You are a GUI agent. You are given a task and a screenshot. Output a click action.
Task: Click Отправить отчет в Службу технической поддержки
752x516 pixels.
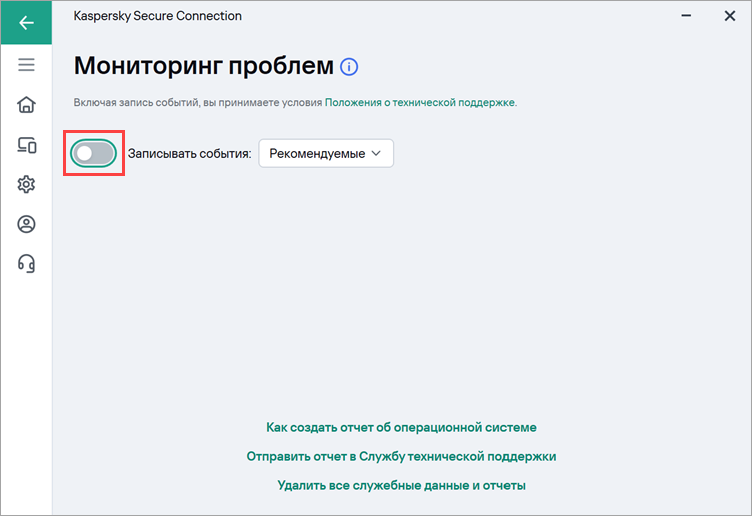(401, 456)
